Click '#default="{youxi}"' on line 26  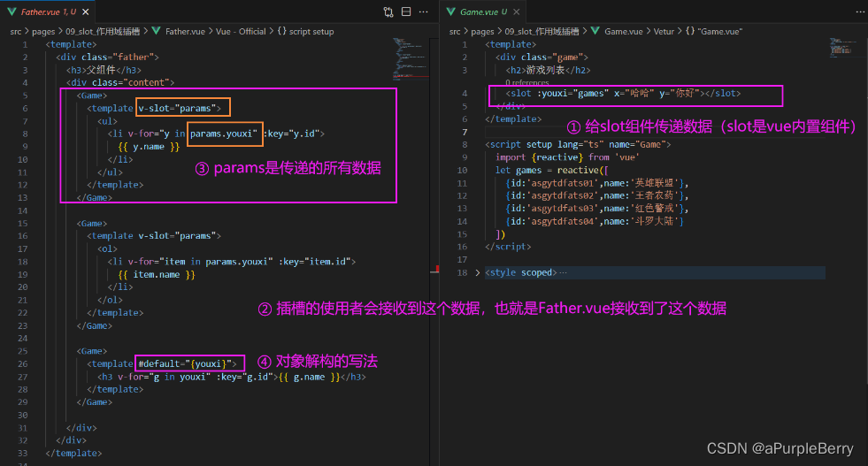186,363
